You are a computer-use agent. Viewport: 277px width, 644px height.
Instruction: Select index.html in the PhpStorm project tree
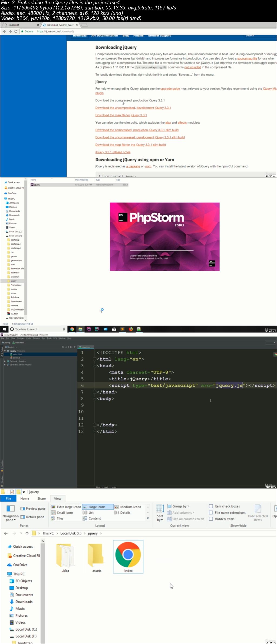(x=17, y=354)
